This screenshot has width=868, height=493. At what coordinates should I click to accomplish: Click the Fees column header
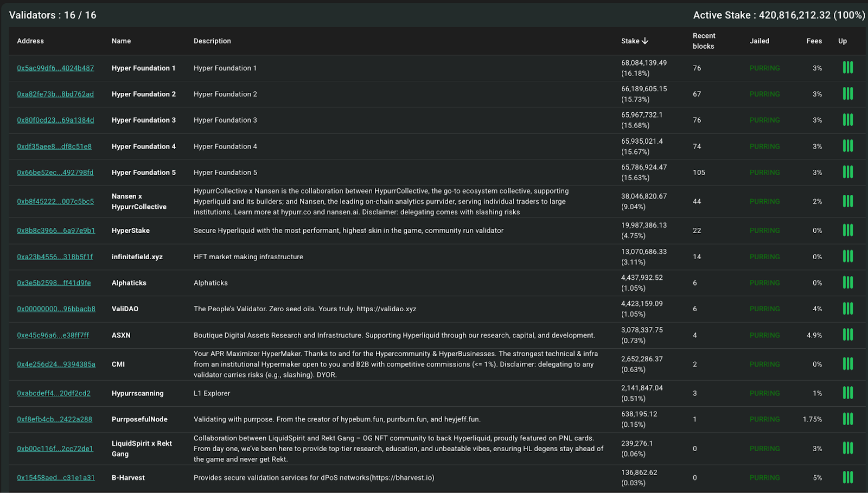coord(814,41)
